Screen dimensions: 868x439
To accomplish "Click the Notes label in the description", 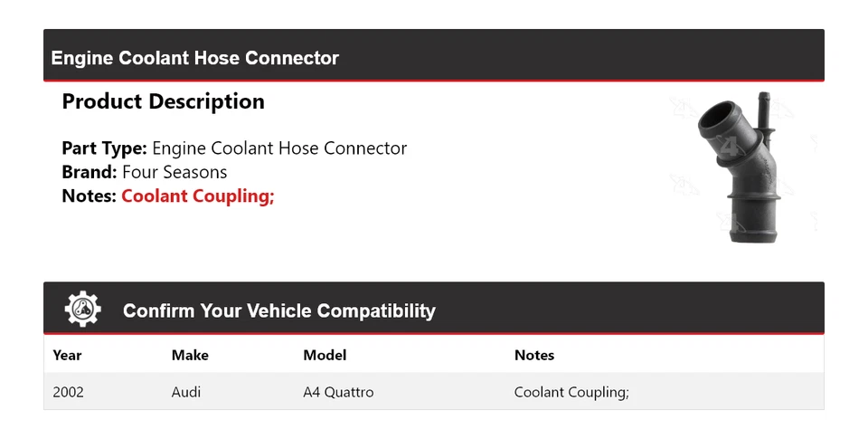I will 89,196.
